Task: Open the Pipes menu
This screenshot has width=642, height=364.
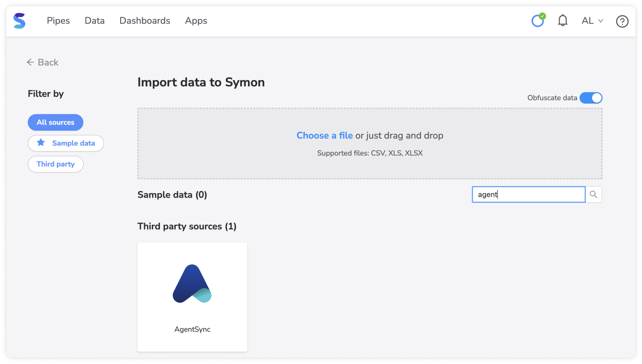Action: click(x=58, y=21)
